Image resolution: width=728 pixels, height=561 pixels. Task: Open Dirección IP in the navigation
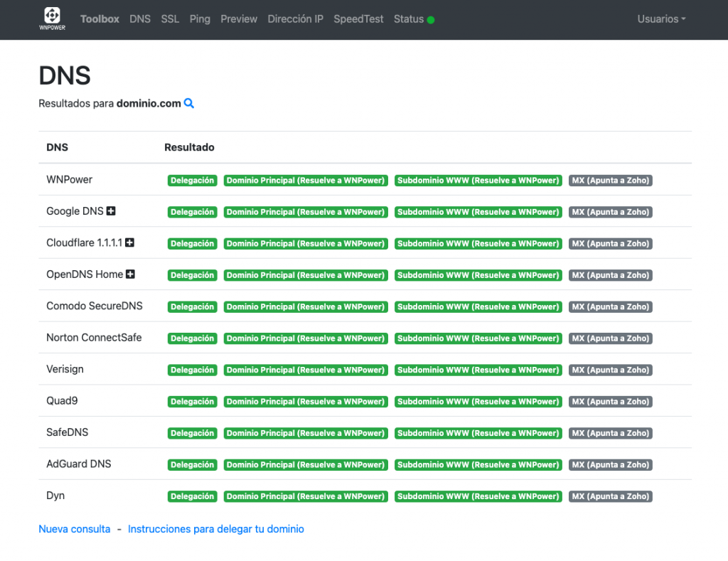click(295, 19)
